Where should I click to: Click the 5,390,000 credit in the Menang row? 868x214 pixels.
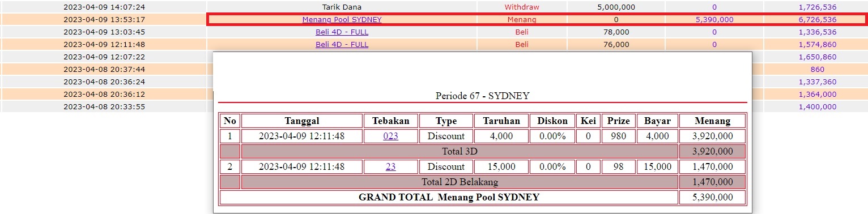pos(714,19)
